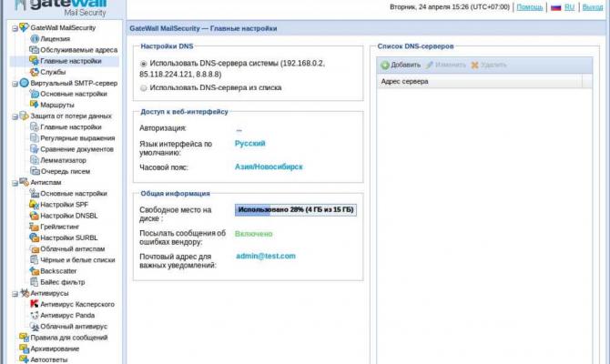Collapse the GateWall MailSecurity root node
The height and width of the screenshot is (364, 610).
tap(15, 28)
